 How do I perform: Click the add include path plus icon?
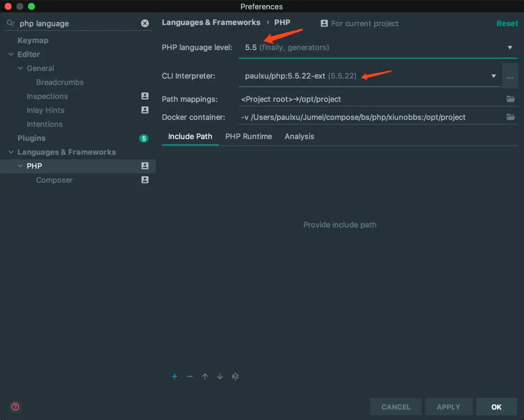[175, 377]
